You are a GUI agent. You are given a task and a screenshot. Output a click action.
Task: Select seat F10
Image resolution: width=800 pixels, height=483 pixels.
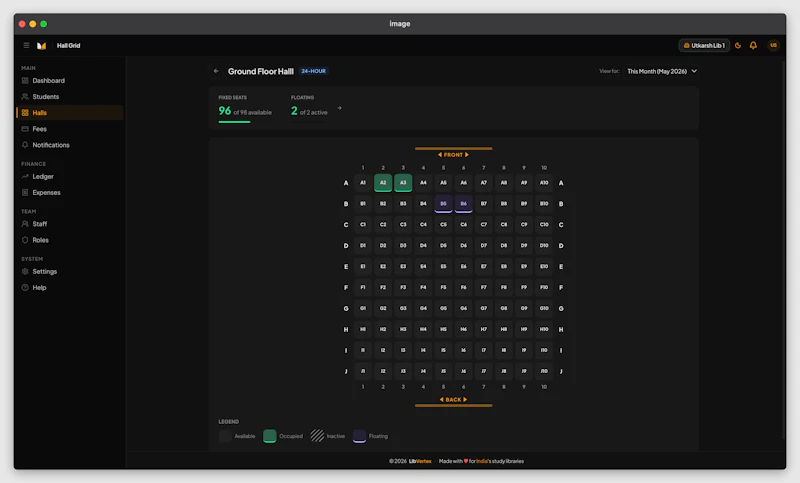click(x=544, y=287)
